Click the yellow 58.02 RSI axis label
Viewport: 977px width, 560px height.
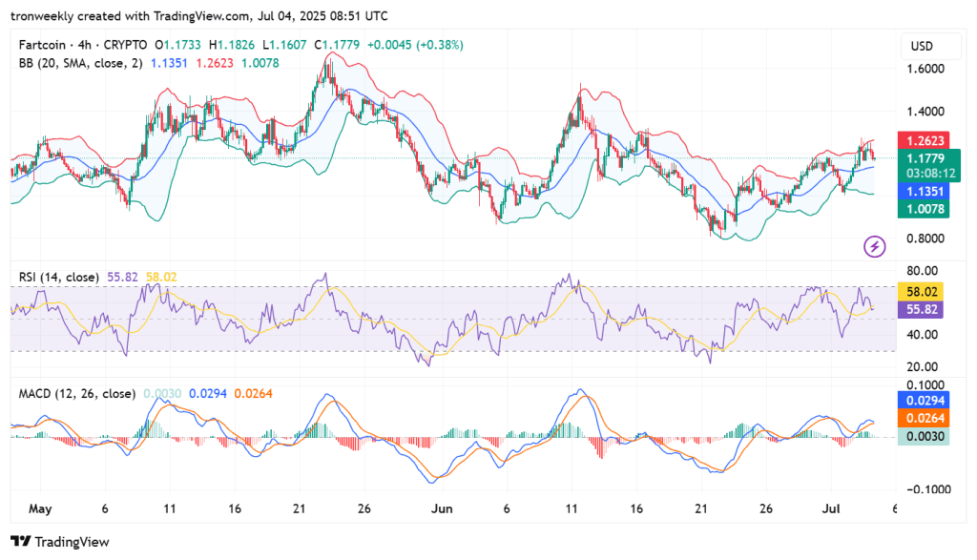click(x=921, y=292)
